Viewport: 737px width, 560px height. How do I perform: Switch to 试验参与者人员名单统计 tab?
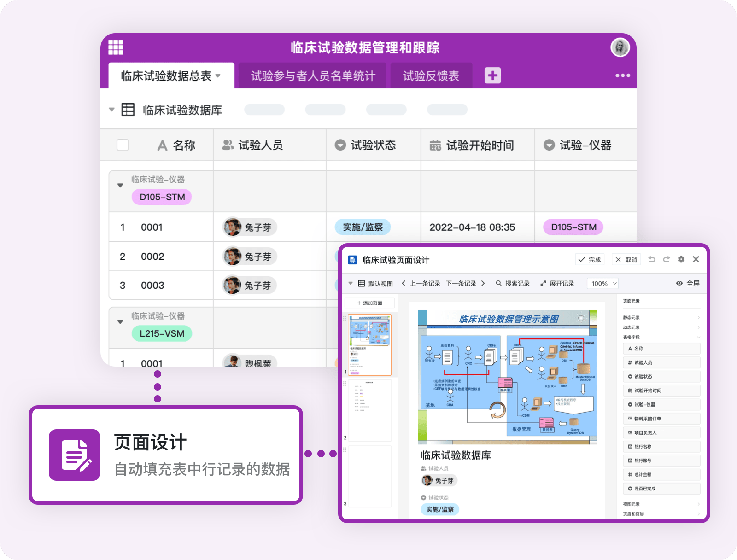pyautogui.click(x=313, y=76)
